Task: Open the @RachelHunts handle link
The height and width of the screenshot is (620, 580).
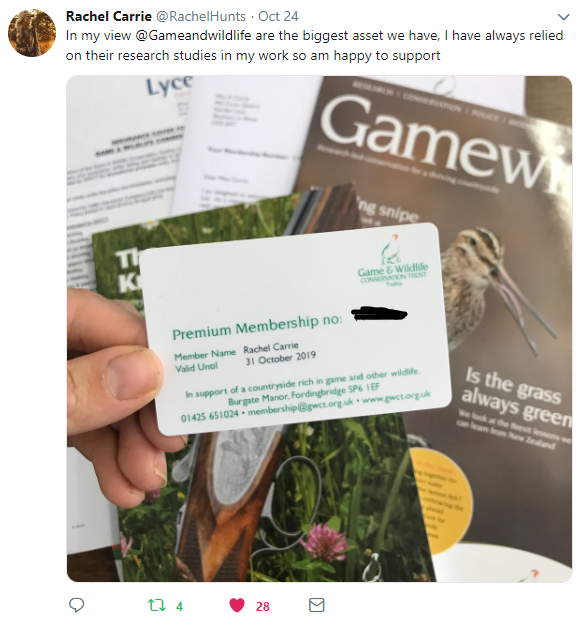Action: point(201,16)
